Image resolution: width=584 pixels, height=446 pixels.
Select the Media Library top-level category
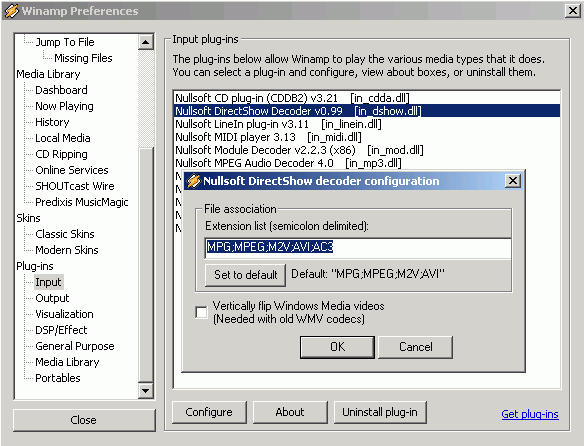pos(48,74)
